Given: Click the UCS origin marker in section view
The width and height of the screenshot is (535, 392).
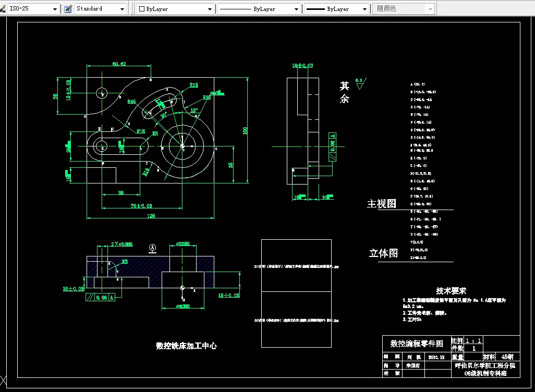Looking at the screenshot, I should tap(183, 288).
